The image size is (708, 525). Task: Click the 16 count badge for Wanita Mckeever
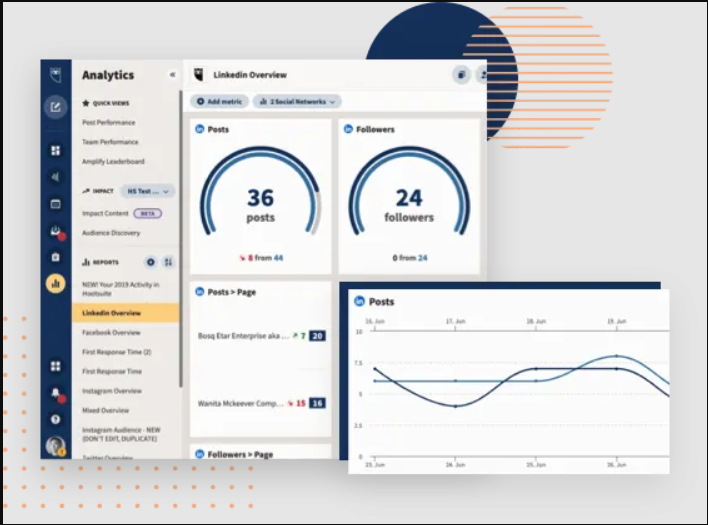[317, 403]
